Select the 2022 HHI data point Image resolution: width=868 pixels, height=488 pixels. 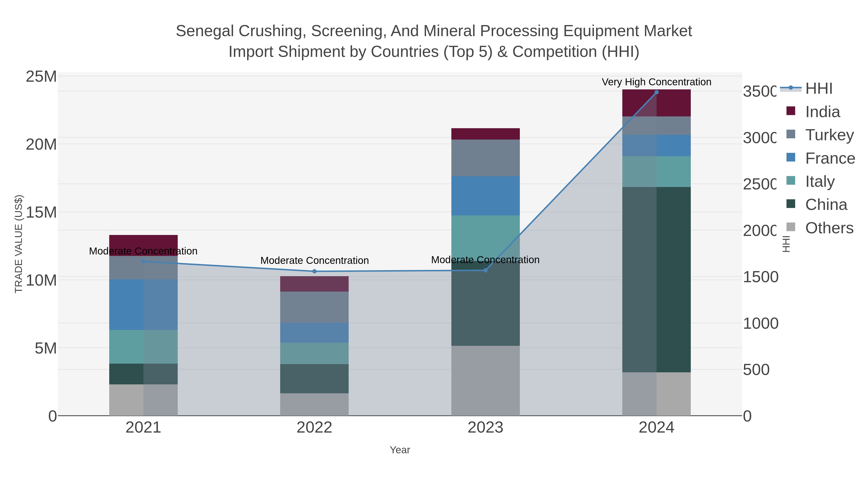(314, 271)
